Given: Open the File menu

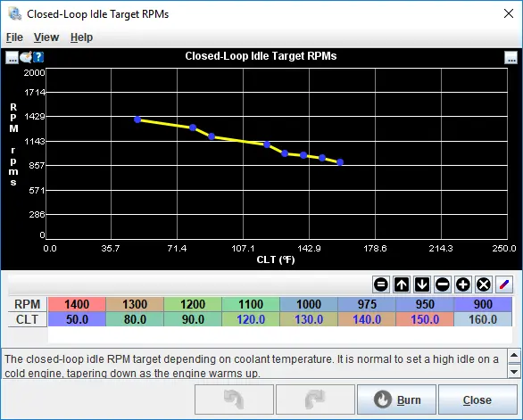Looking at the screenshot, I should coord(14,37).
